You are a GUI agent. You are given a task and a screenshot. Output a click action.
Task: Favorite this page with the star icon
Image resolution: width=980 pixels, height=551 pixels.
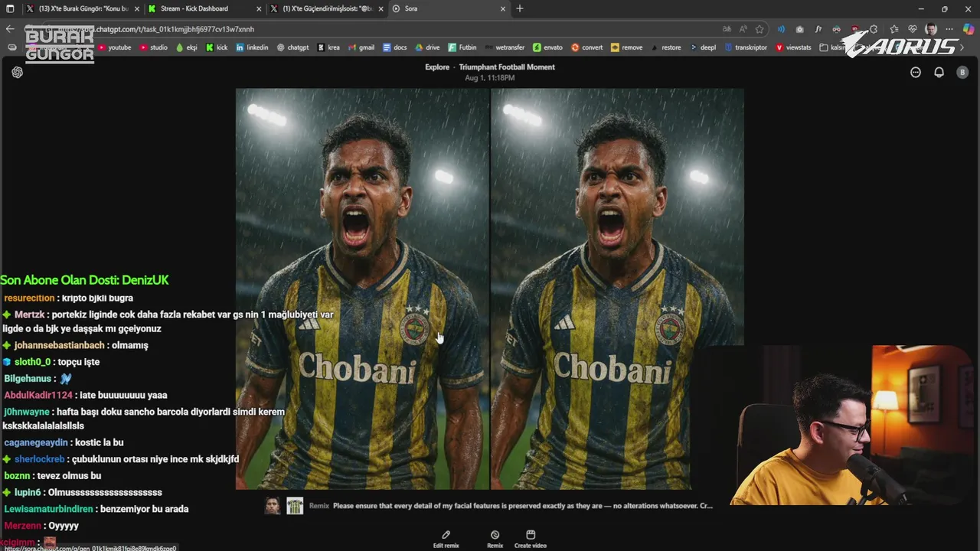[759, 29]
